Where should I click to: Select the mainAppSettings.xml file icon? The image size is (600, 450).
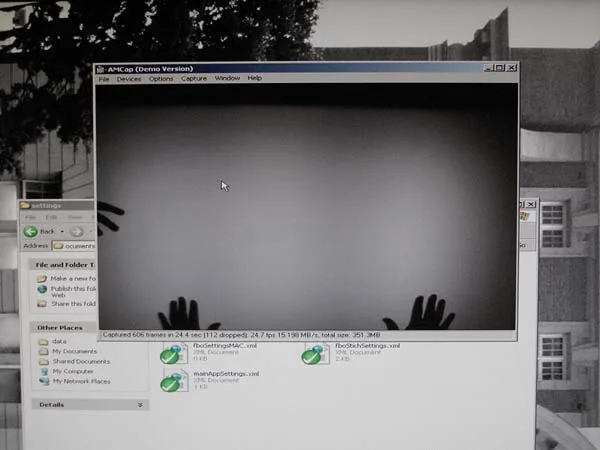(x=175, y=381)
